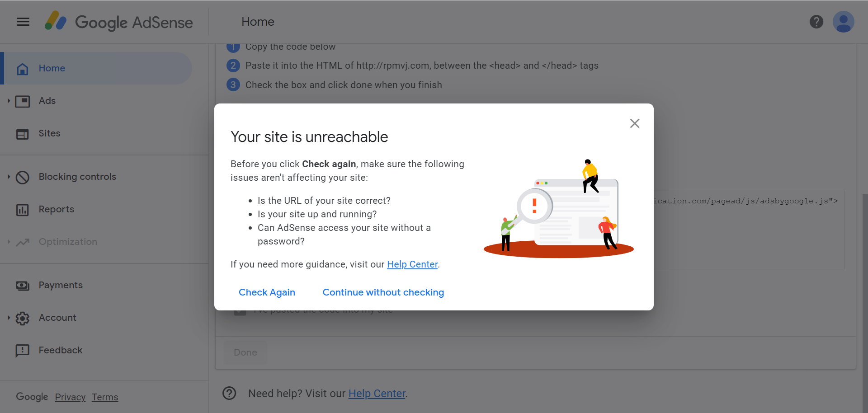Open Reports in the sidebar
The height and width of the screenshot is (413, 868).
pyautogui.click(x=56, y=209)
